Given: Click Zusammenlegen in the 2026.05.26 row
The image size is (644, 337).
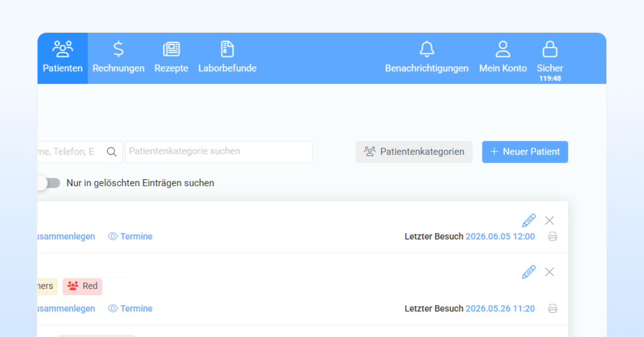Looking at the screenshot, I should point(66,309).
